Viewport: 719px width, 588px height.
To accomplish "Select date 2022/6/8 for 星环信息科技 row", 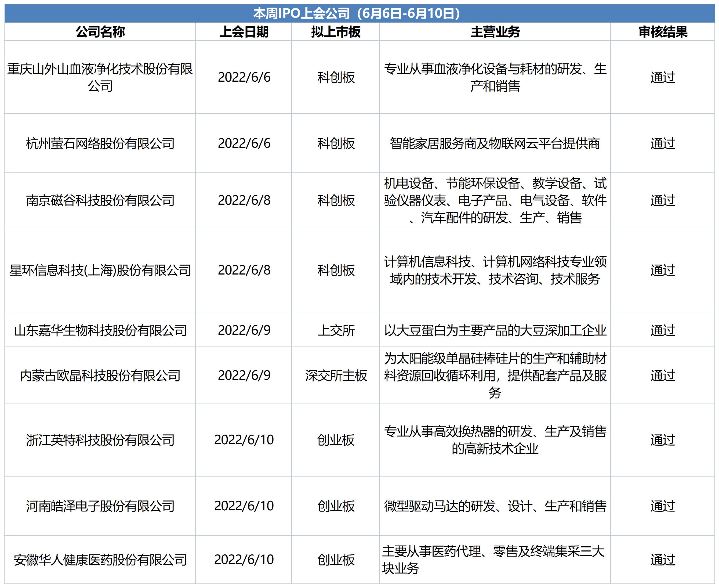I will (x=244, y=270).
